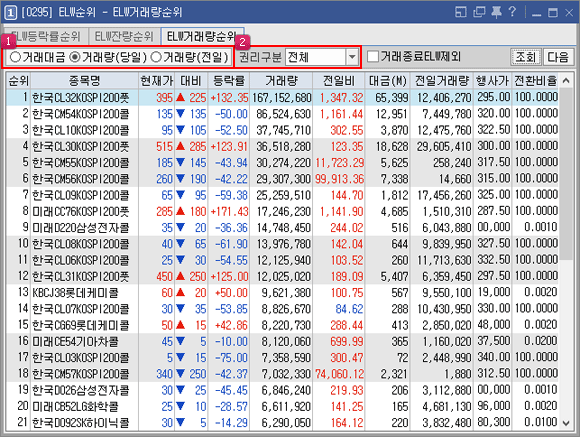Select row 한국CM57KOSPI200콜
Viewport: 580px width, 437px height.
coord(283,374)
